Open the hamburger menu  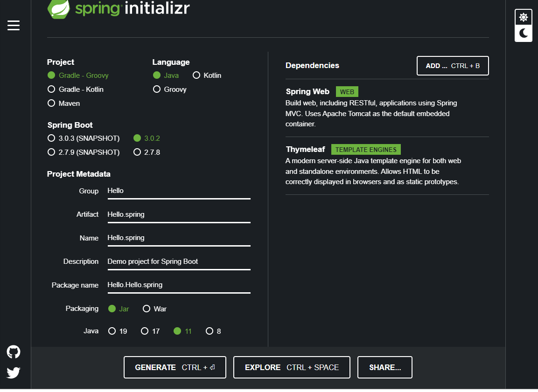pos(14,25)
